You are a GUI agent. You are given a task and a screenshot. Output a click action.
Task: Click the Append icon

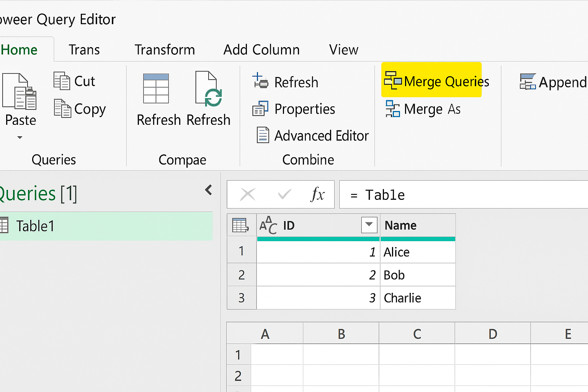pos(528,82)
